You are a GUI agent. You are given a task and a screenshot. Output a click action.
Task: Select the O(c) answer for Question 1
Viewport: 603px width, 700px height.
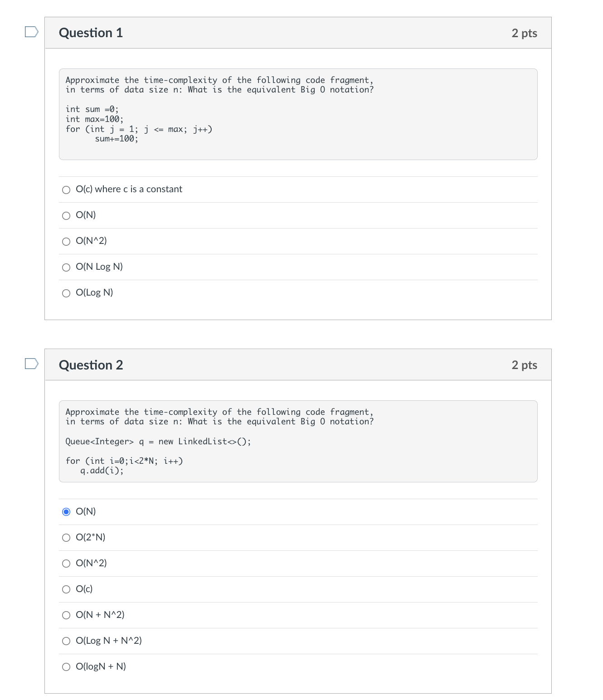click(x=66, y=190)
